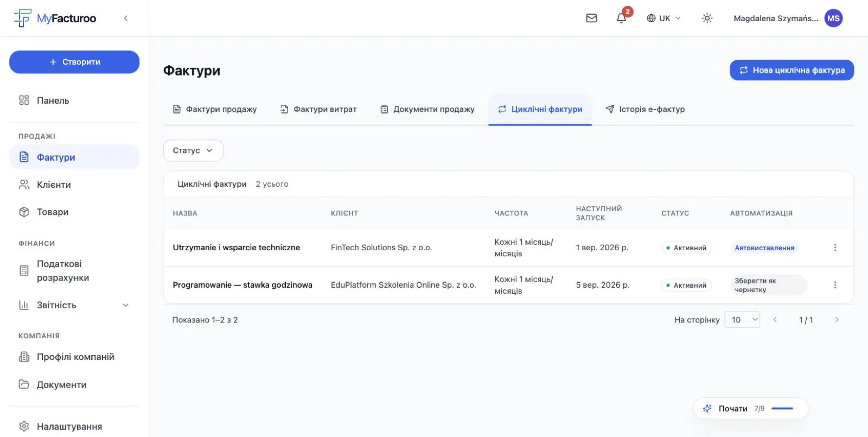Switch to Історія е-фактур tab
This screenshot has width=868, height=437.
645,109
